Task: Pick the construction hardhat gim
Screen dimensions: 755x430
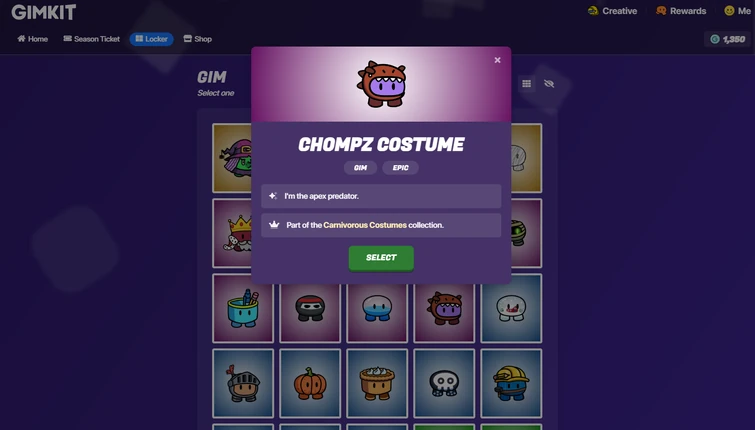Action: tap(511, 383)
